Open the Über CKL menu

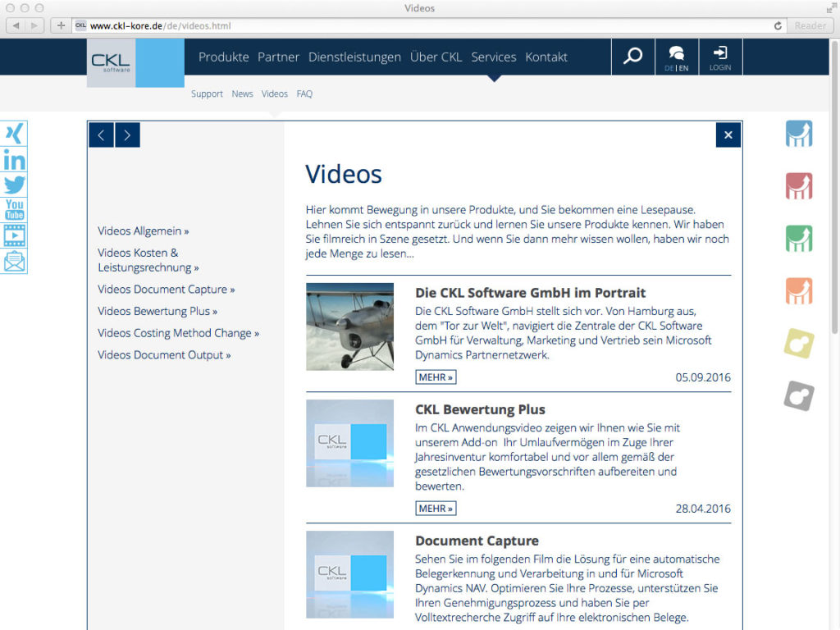point(436,57)
